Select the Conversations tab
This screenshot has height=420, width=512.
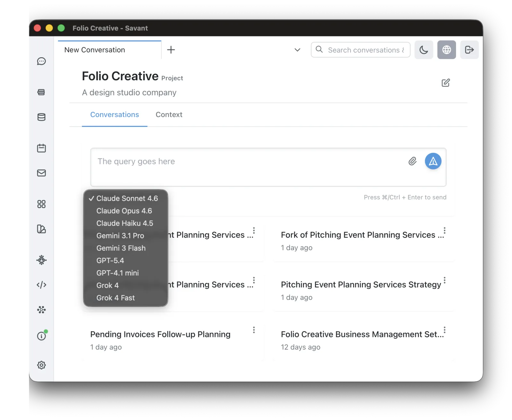pyautogui.click(x=115, y=115)
